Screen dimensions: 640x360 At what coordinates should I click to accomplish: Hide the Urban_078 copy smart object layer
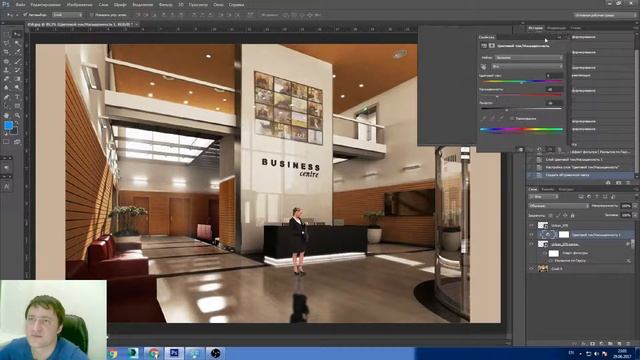[x=531, y=244]
